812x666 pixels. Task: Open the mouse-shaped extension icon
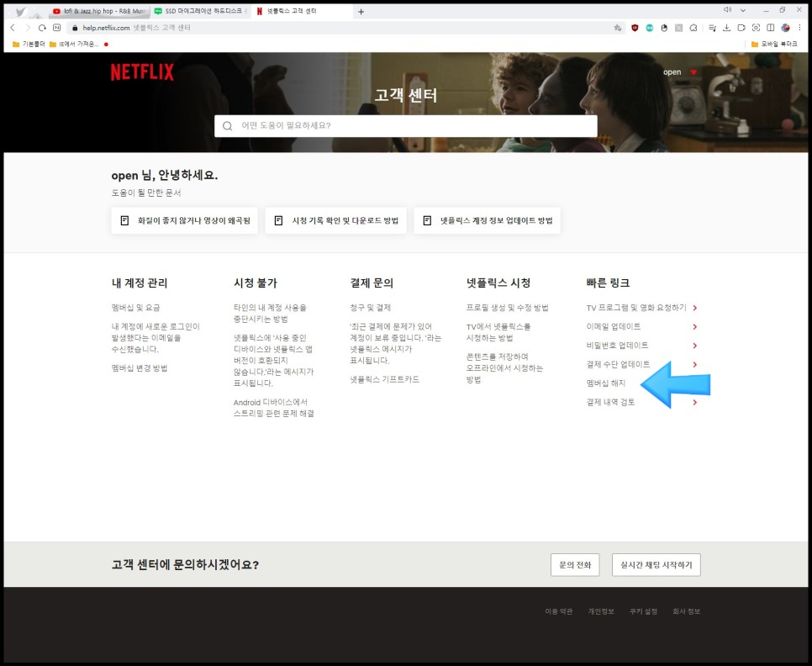[664, 28]
